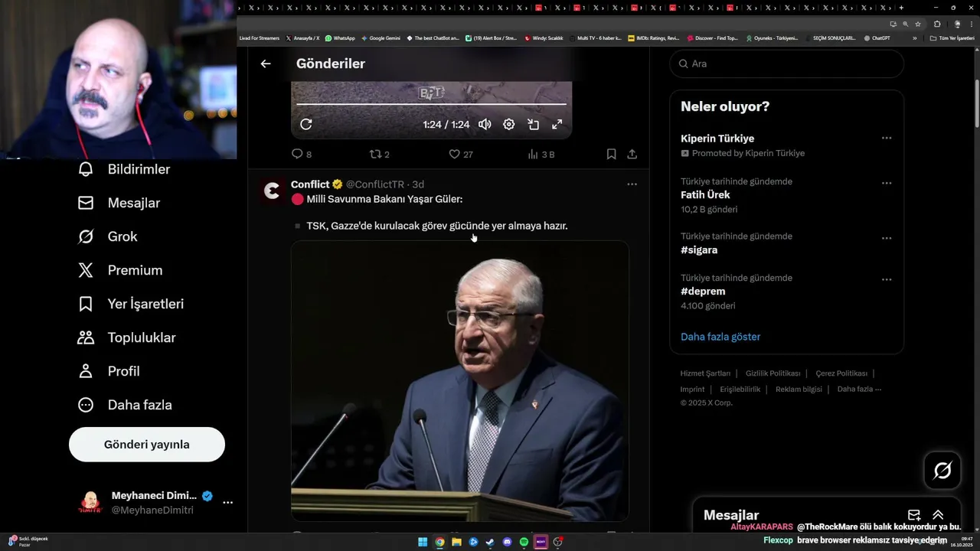The height and width of the screenshot is (551, 980).
Task: Open Tüm Yer İşaretleri folder
Action: tap(952, 37)
